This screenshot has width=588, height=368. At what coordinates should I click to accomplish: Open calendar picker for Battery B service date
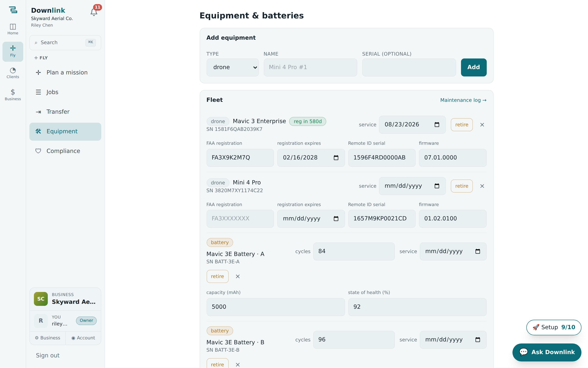(x=478, y=340)
